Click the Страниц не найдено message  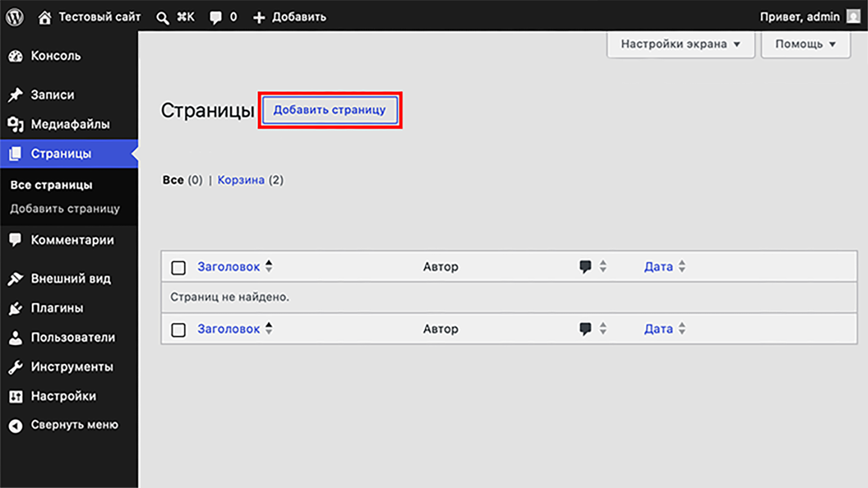pyautogui.click(x=230, y=297)
